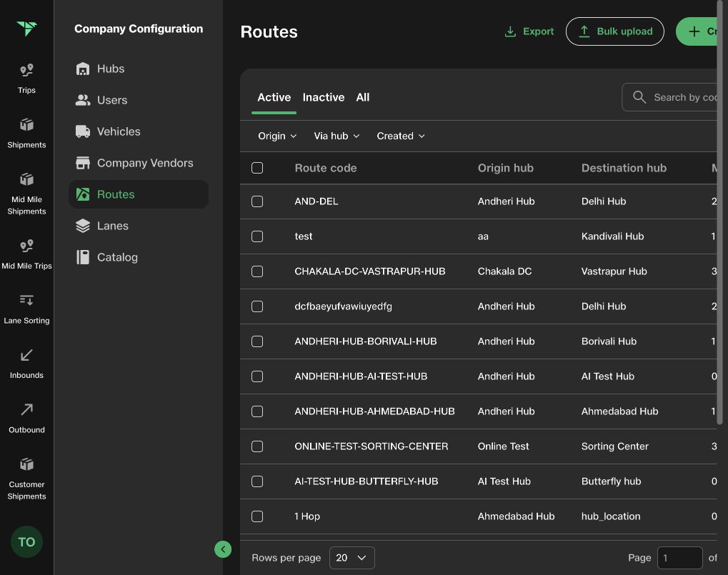This screenshot has height=575, width=728.
Task: Click the TO user avatar
Action: (x=26, y=541)
